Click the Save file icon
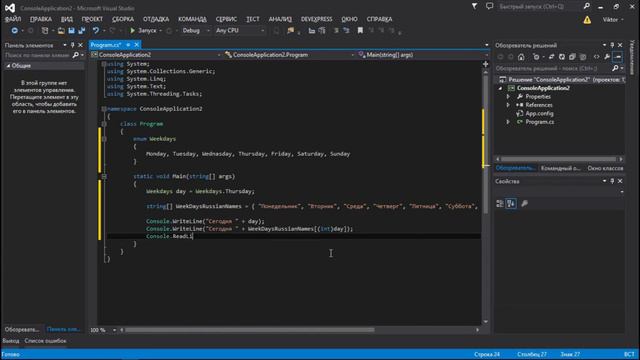640x360 pixels. [71, 31]
